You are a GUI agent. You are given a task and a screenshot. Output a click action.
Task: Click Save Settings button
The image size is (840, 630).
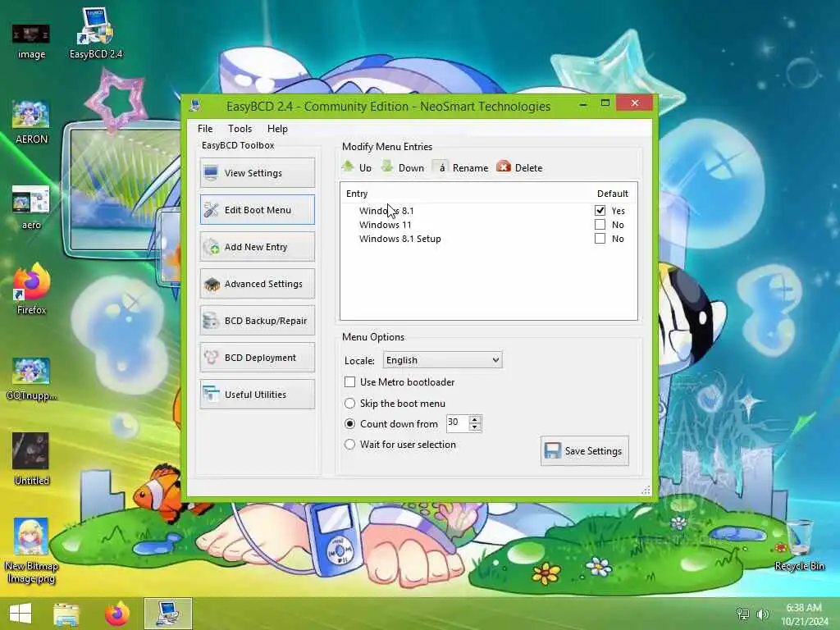coord(584,450)
